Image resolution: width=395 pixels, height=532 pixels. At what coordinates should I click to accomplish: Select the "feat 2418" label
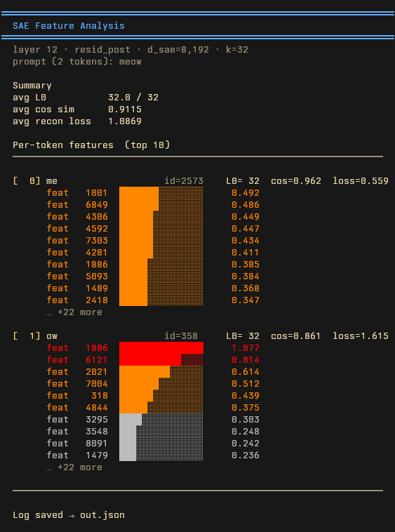77,300
